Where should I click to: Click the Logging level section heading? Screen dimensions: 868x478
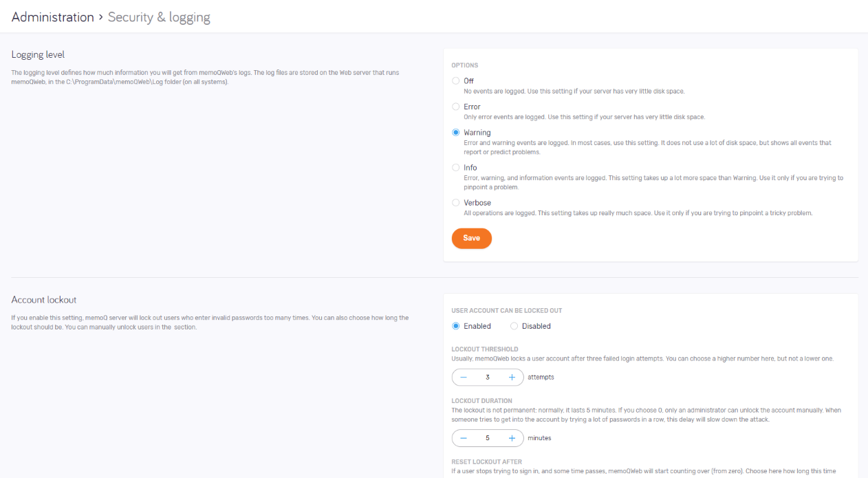38,54
